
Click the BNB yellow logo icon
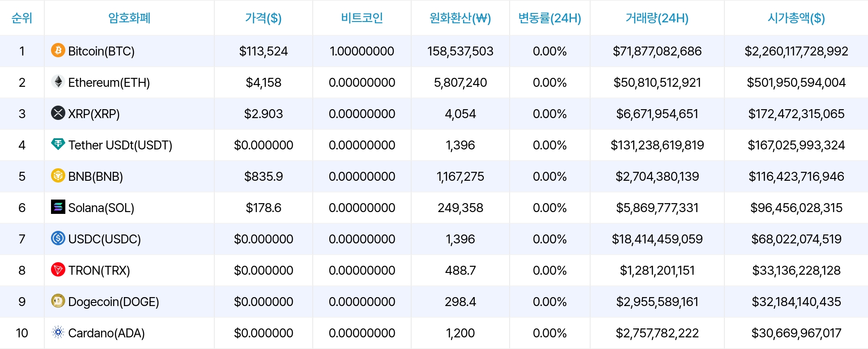click(58, 175)
